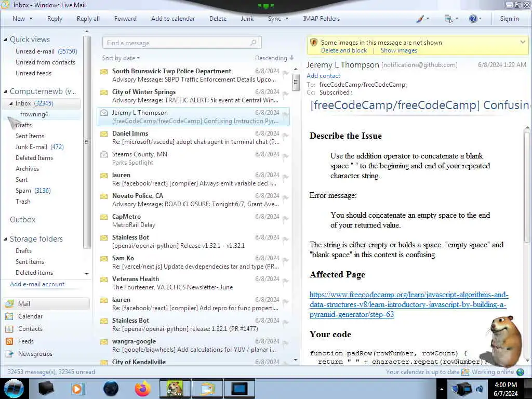Click the message list scrollbar thumb
532x399 pixels.
[296, 82]
